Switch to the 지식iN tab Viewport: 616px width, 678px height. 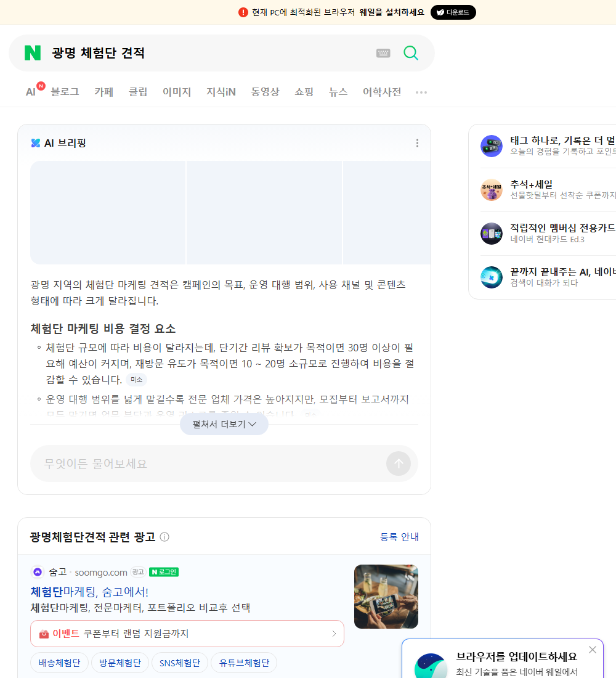221,92
